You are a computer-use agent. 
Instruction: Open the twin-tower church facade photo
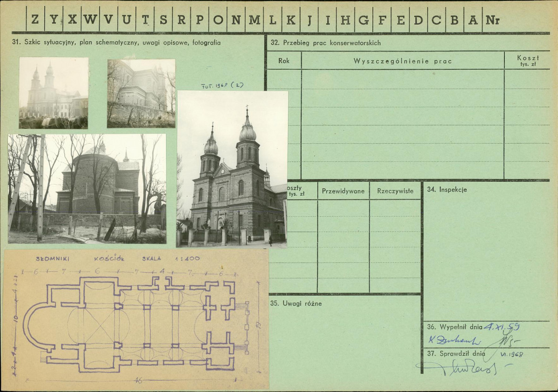coord(232,169)
